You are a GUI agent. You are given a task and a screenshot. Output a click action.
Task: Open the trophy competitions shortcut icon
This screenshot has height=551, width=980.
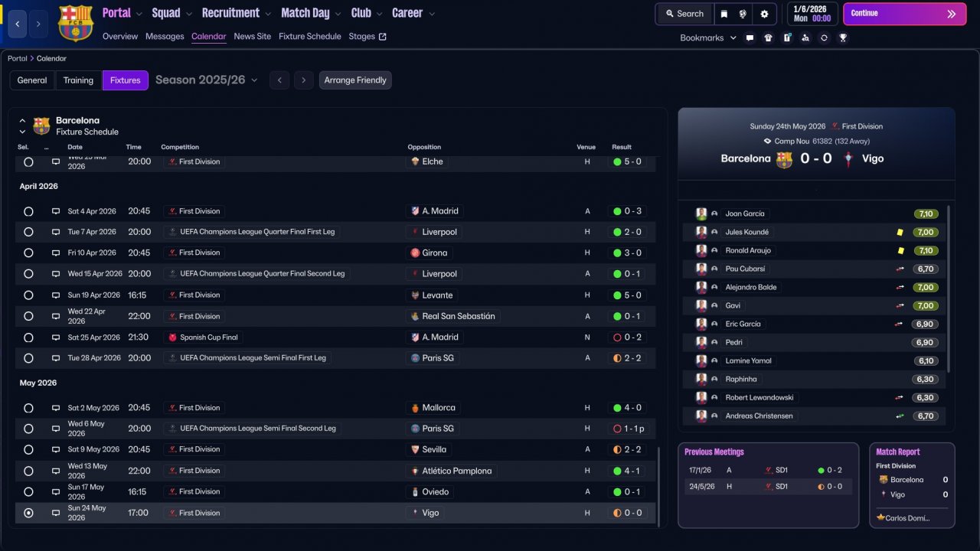tap(843, 37)
